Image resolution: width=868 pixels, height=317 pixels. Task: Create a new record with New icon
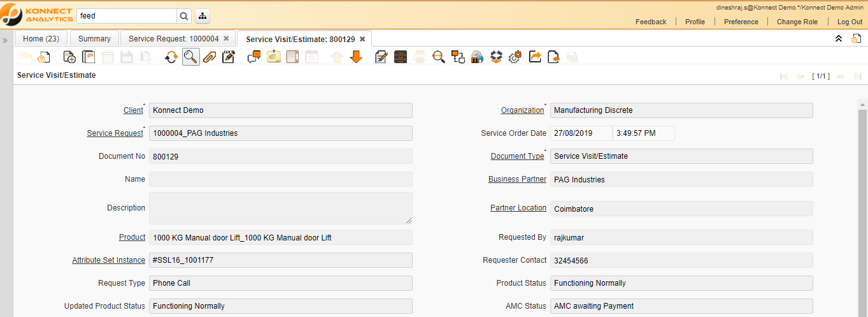click(69, 57)
